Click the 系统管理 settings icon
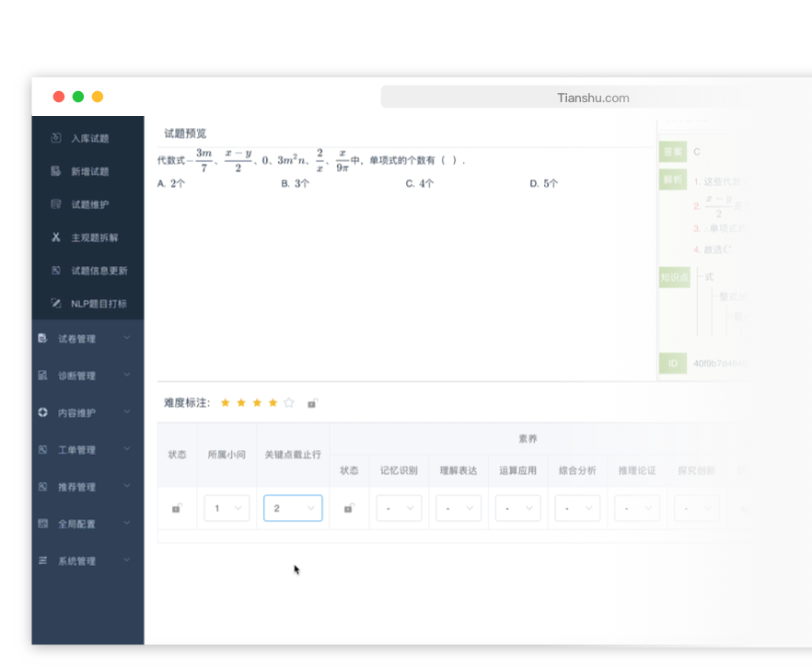 click(42, 560)
